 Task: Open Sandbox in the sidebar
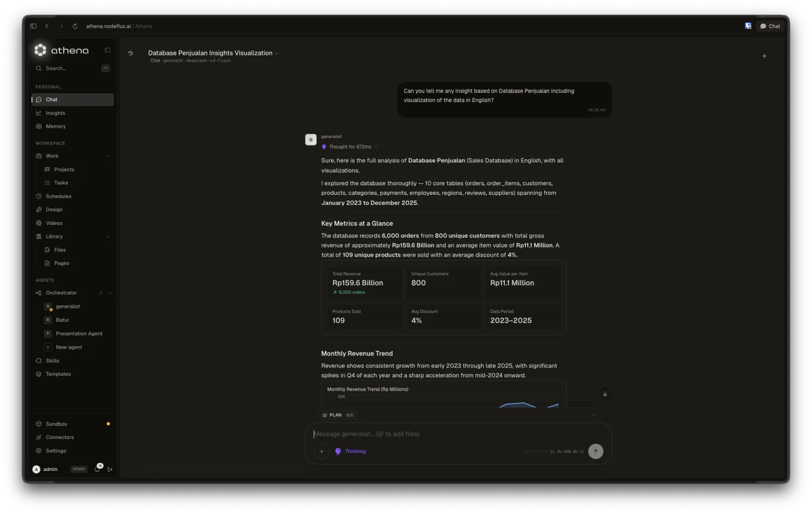pyautogui.click(x=72, y=424)
